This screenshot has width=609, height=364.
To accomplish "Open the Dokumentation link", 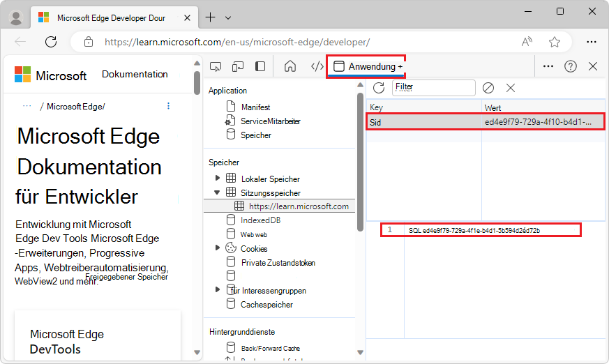I will [135, 74].
